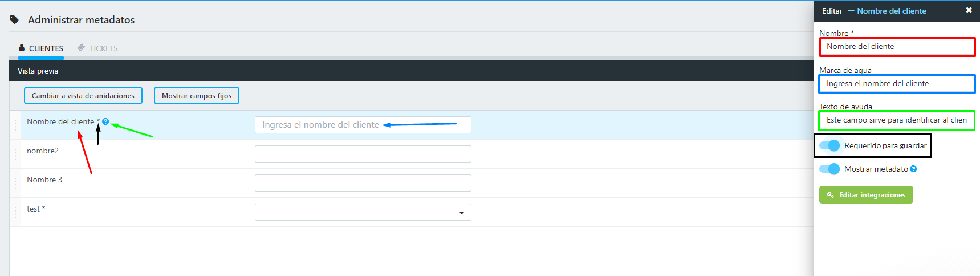Click the ticket icon on TICKETS tab
The image size is (980, 276).
pos(82,48)
